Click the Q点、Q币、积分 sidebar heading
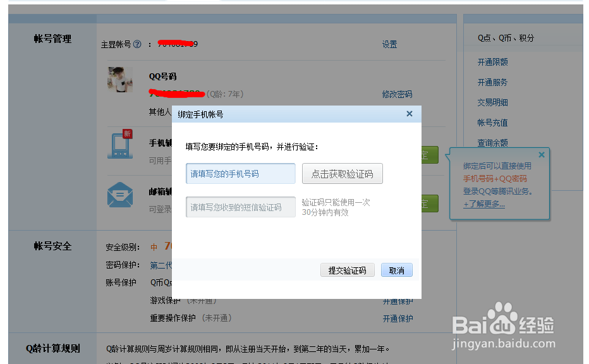Viewport: 589px width, 364px height. [x=506, y=38]
